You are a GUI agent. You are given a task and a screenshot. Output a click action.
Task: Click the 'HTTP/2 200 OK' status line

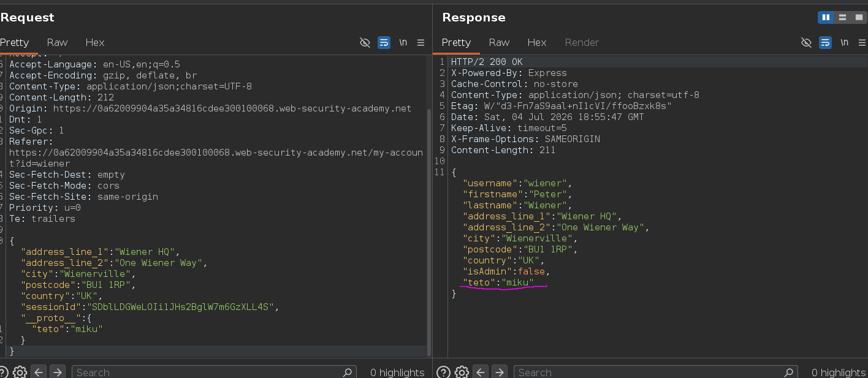click(487, 62)
